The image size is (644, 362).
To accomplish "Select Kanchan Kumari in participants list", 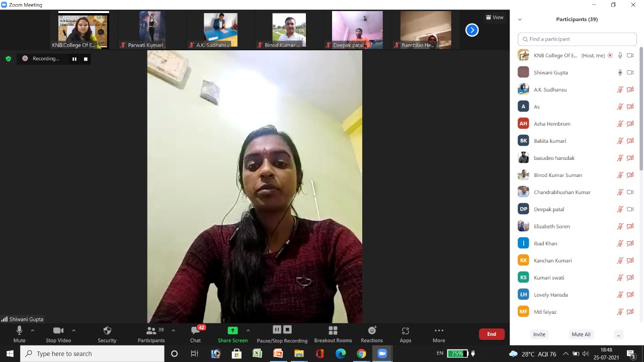I will click(577, 260).
